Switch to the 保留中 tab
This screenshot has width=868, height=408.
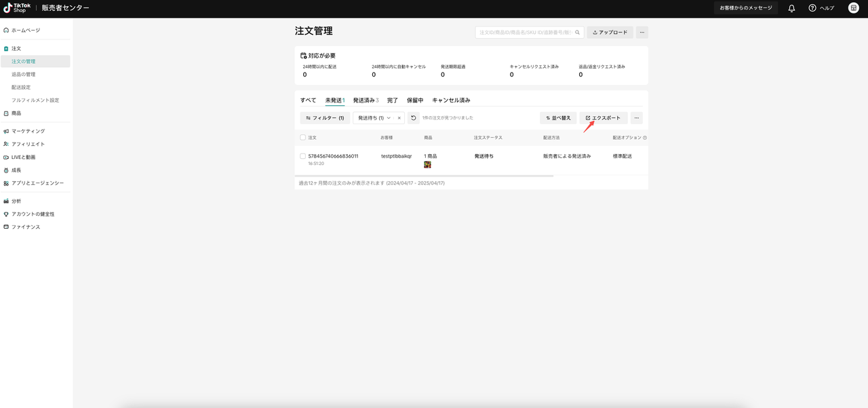415,100
